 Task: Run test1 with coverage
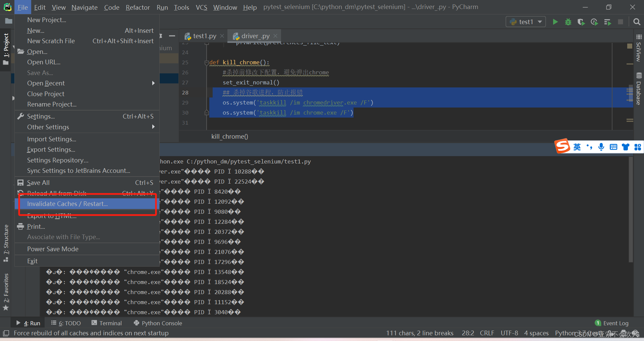tap(581, 21)
